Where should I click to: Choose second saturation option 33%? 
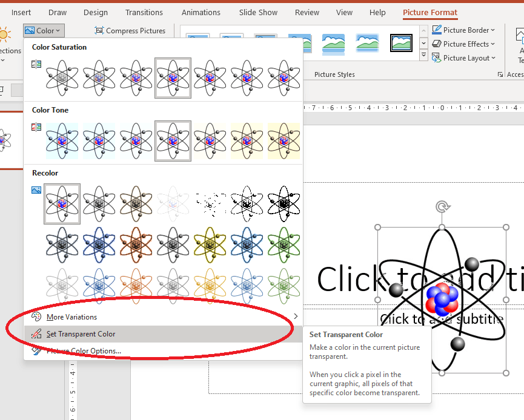pos(99,78)
